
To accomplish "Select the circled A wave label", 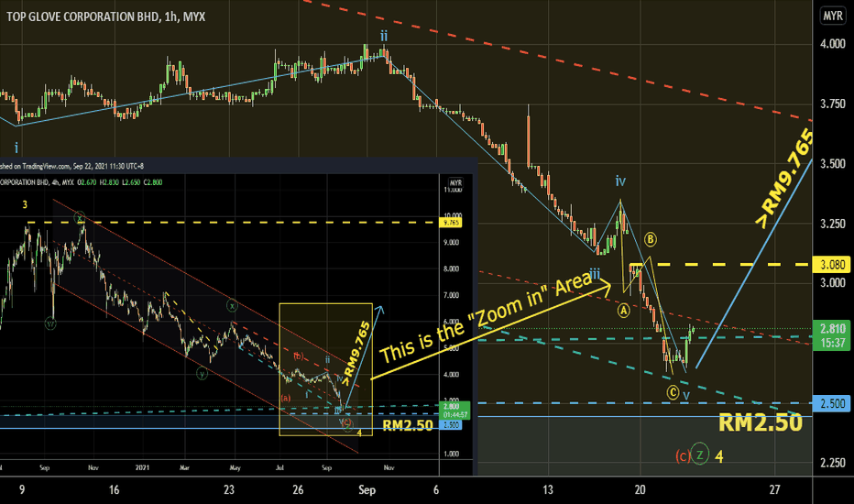I will pyautogui.click(x=624, y=311).
